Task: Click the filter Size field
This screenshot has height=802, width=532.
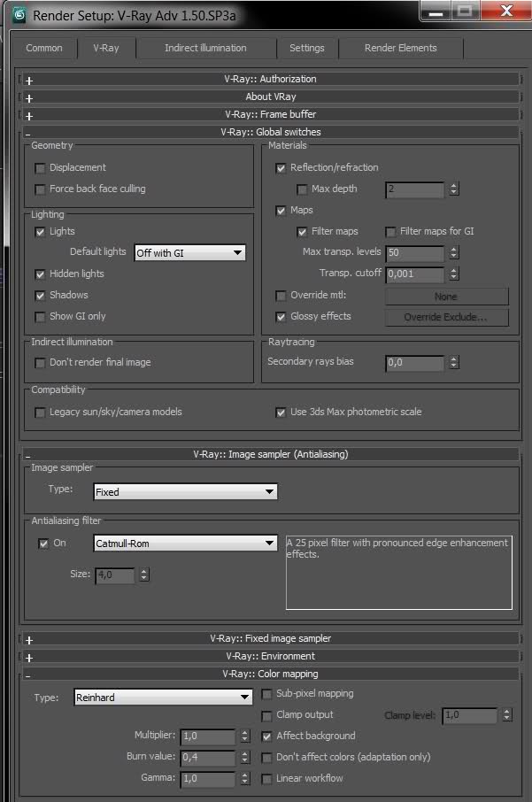Action: pyautogui.click(x=115, y=575)
